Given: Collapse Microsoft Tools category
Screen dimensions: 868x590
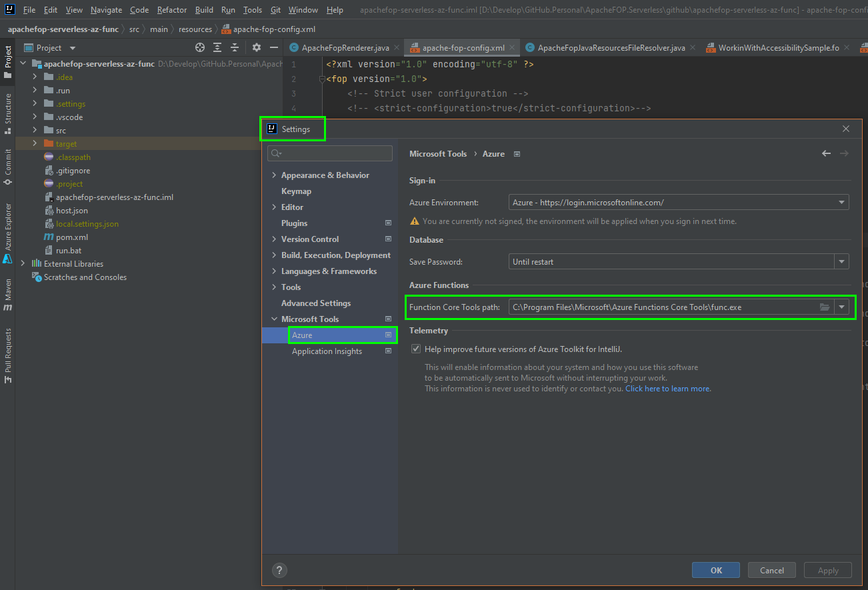Looking at the screenshot, I should tap(274, 319).
